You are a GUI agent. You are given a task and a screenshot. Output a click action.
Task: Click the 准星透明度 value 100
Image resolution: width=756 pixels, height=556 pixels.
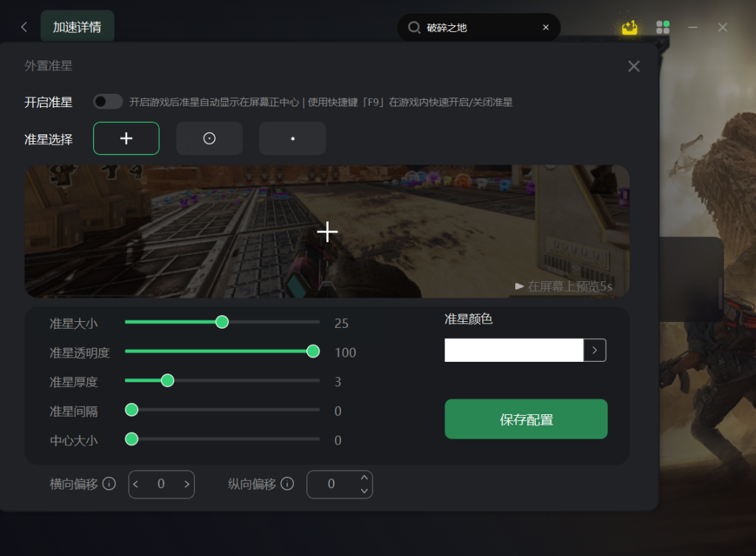346,352
